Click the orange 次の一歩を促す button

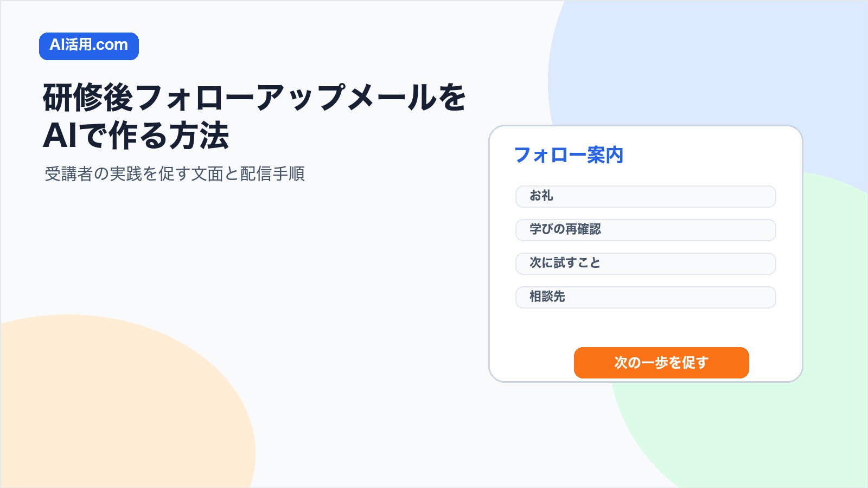661,363
